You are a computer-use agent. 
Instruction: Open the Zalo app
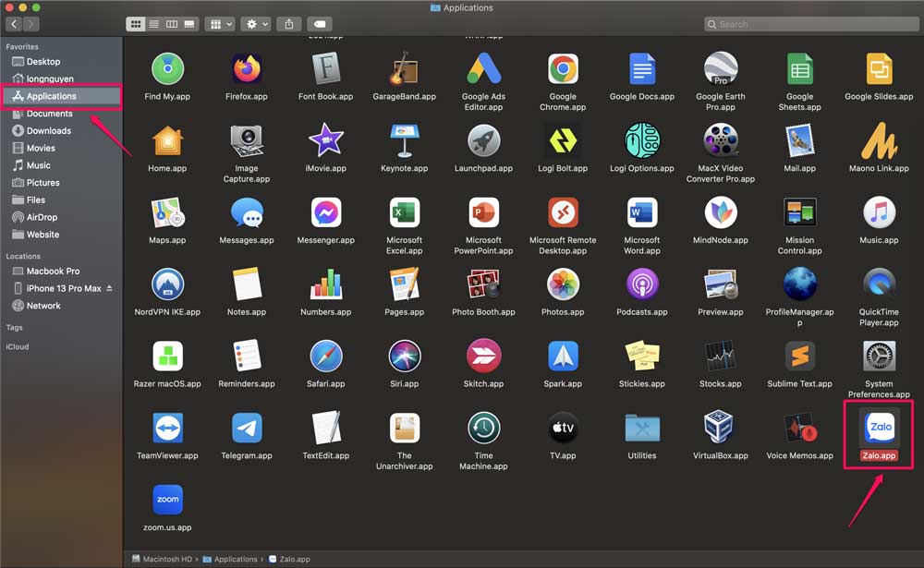(879, 428)
